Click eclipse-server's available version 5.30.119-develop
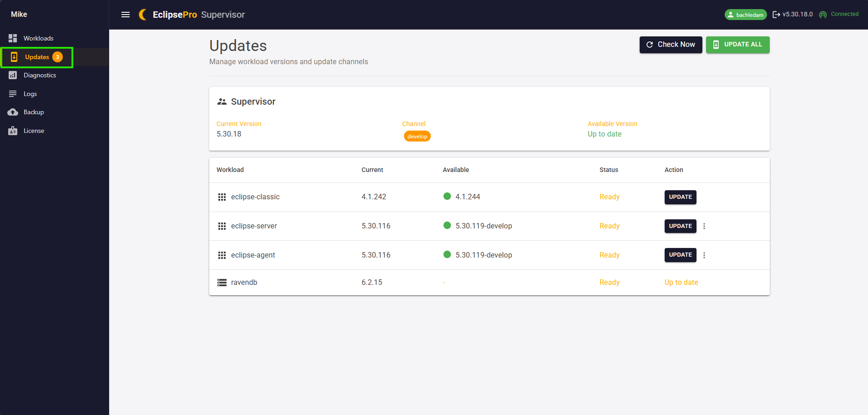This screenshot has width=868, height=415. tap(484, 226)
